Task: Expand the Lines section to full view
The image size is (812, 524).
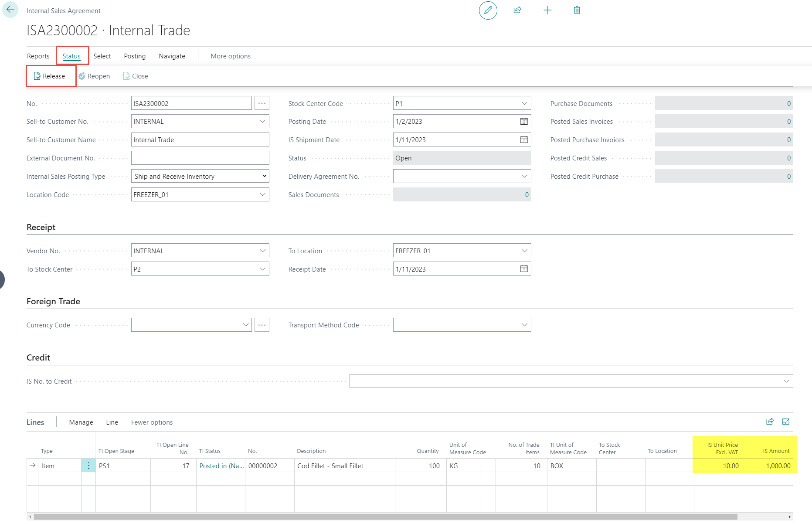Action: coord(785,422)
